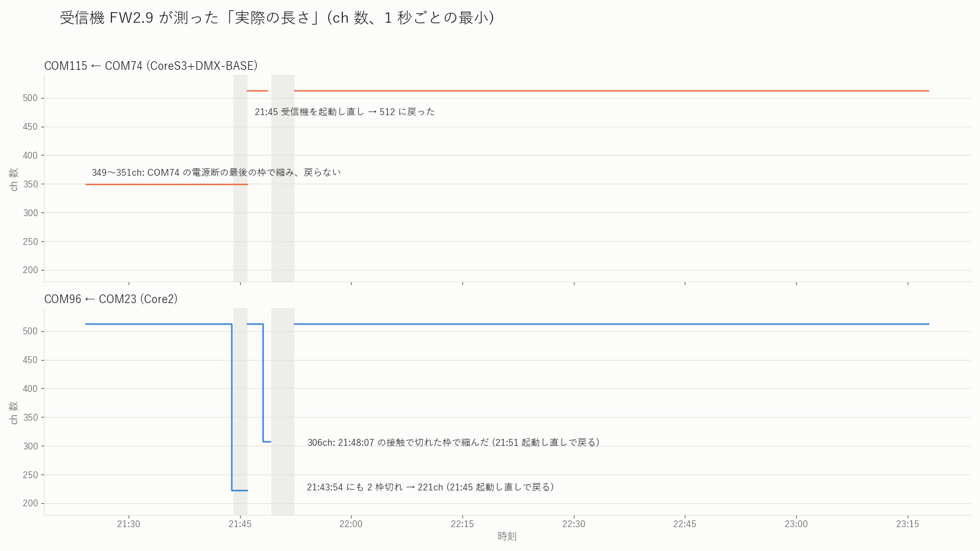Click the '250' y-tick in the bottom chart

tap(30, 475)
